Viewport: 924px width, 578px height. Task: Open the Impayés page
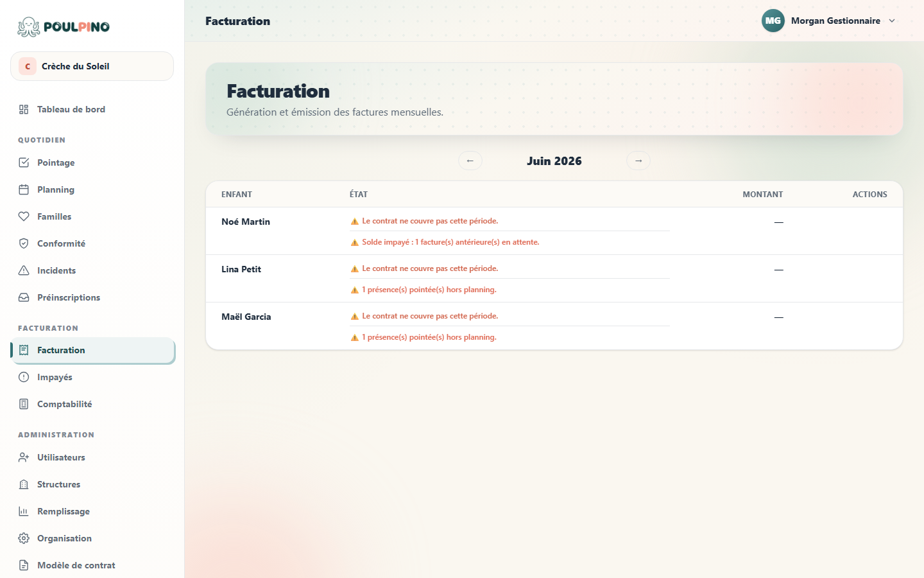[x=92, y=377]
